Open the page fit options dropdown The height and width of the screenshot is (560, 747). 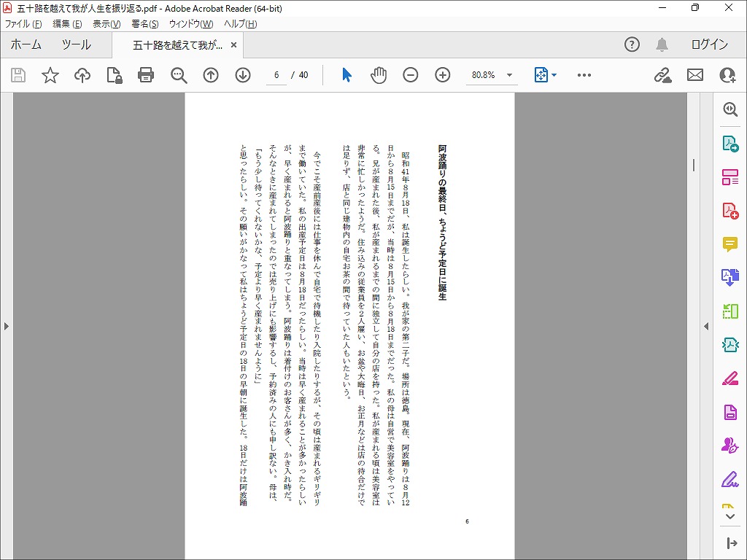546,75
